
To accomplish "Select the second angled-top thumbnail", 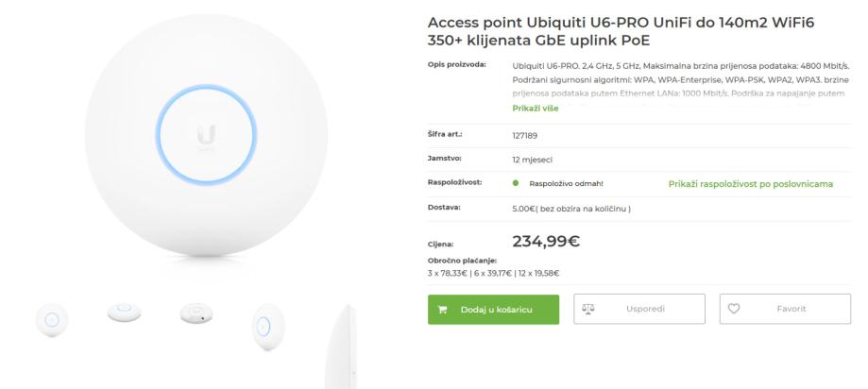I will [x=125, y=313].
